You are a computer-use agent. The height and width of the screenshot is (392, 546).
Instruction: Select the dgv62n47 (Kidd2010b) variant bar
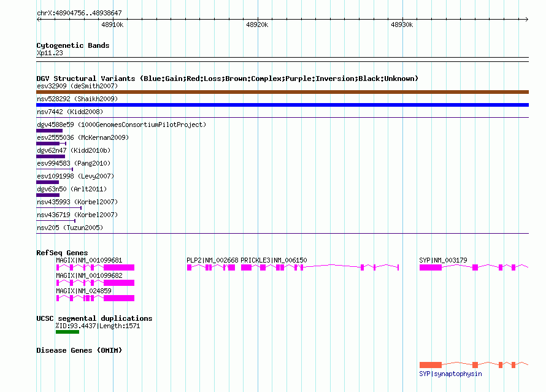[50, 156]
